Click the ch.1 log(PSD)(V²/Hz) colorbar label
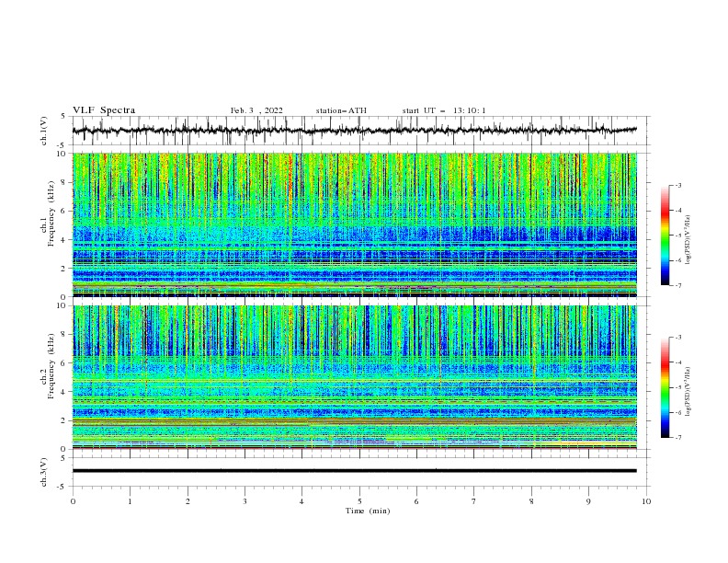 pos(688,240)
